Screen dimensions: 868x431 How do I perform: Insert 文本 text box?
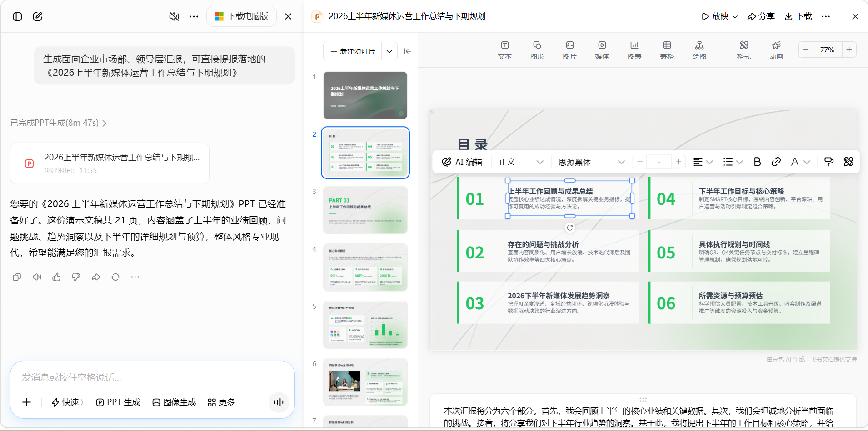click(505, 50)
